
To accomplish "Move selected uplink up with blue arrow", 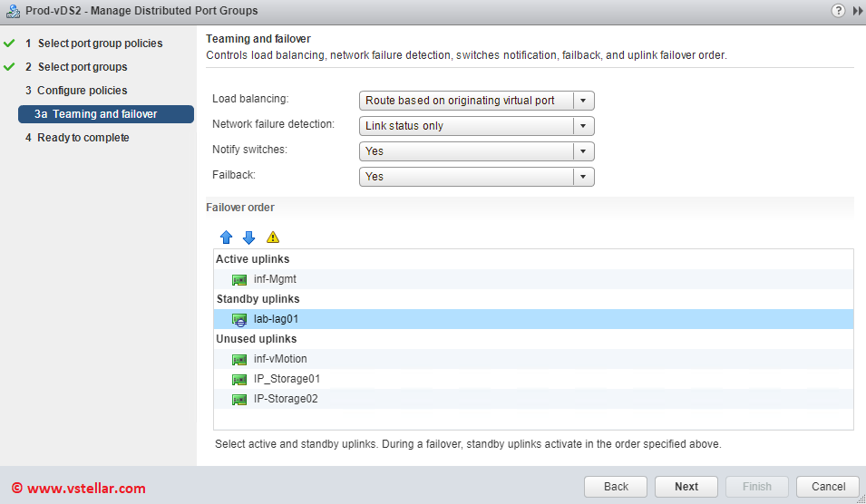I will 226,237.
